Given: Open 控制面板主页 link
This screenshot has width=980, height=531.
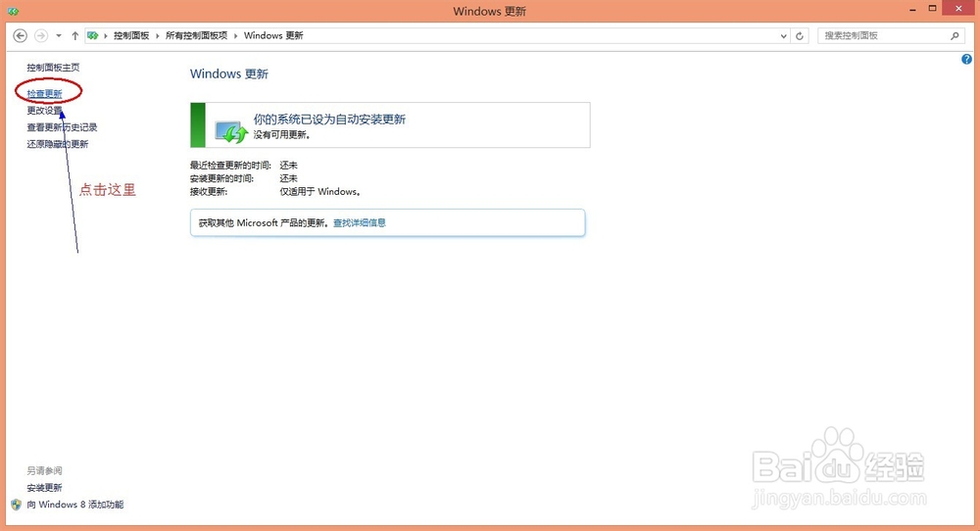Looking at the screenshot, I should coord(53,68).
